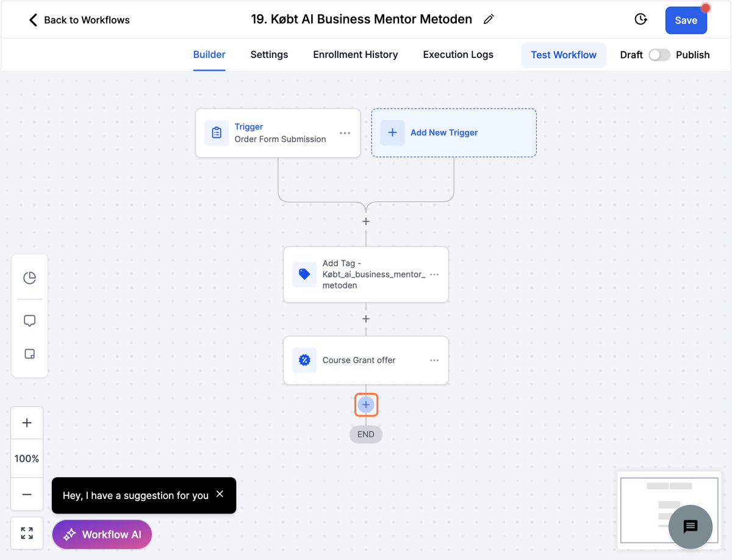This screenshot has width=732, height=560.
Task: Open the Enrollment History tab
Action: [356, 54]
